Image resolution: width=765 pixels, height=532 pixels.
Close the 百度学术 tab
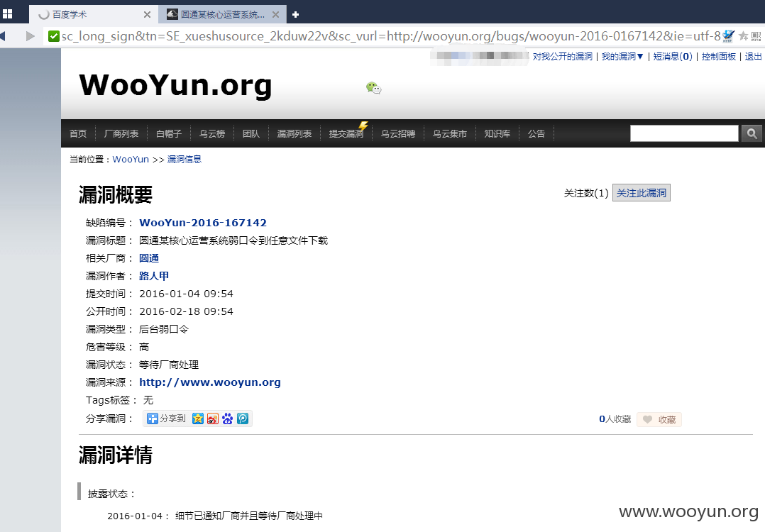(147, 15)
